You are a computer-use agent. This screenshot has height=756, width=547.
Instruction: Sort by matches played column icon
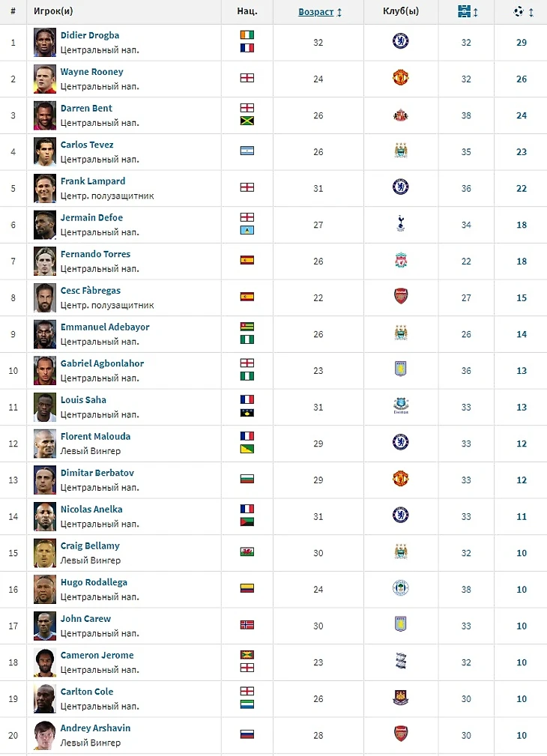tap(464, 11)
